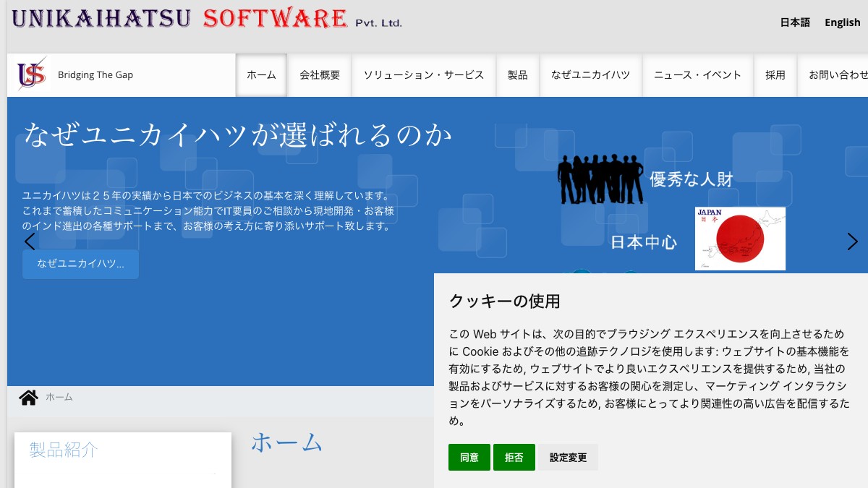Image resolution: width=868 pixels, height=488 pixels.
Task: Open the ホーム menu tab
Action: tap(261, 74)
